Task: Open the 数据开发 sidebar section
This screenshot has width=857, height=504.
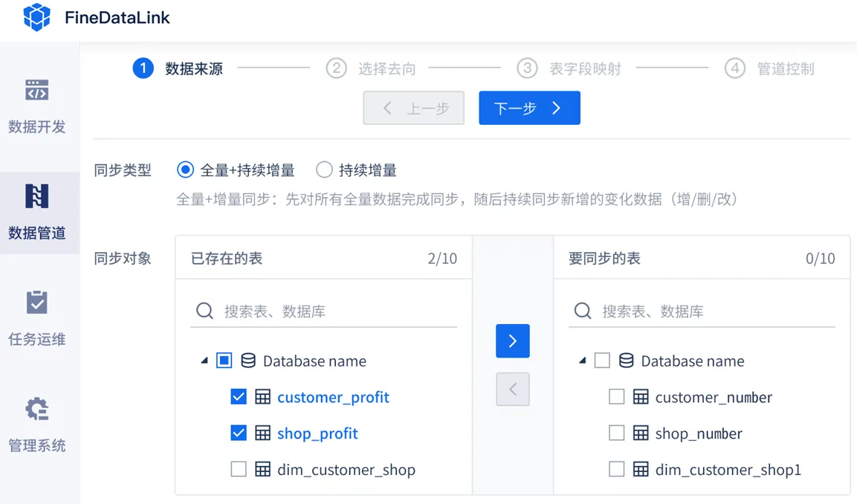Action: tap(36, 106)
